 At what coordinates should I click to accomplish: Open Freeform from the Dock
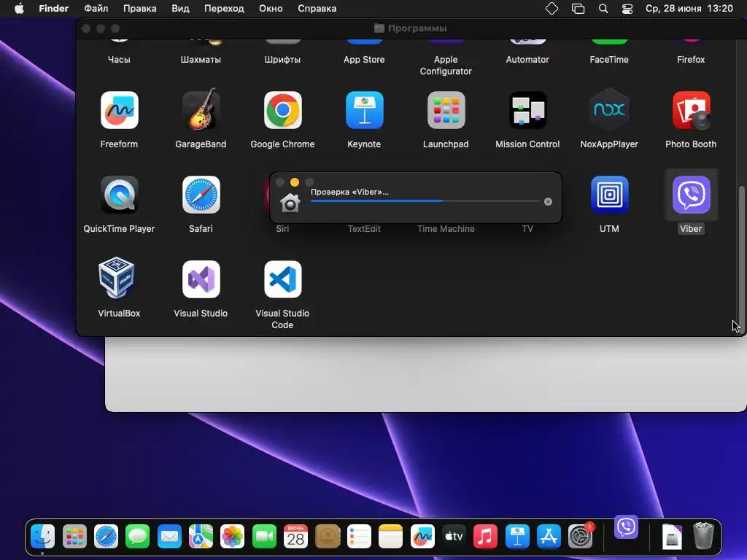point(422,537)
